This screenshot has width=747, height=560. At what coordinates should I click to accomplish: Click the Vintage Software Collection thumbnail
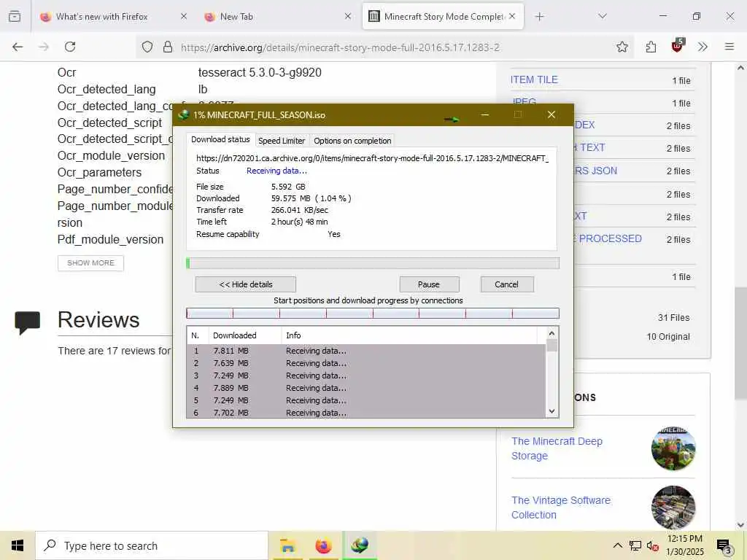[x=673, y=507]
